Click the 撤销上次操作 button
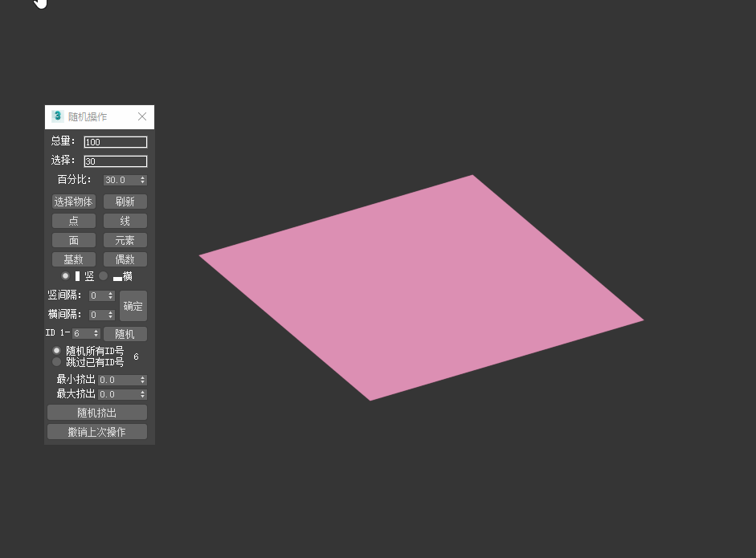Viewport: 756px width, 558px height. pyautogui.click(x=97, y=432)
